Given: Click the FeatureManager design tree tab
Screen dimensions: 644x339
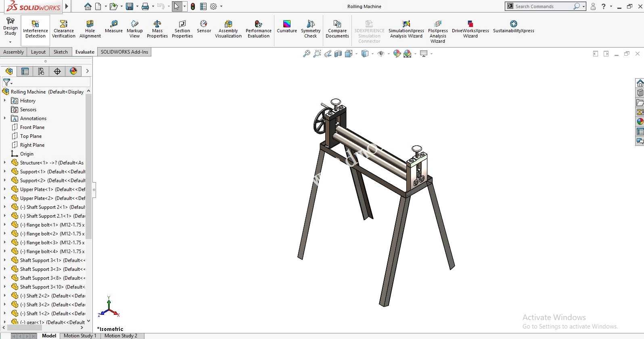Looking at the screenshot, I should pos(9,71).
